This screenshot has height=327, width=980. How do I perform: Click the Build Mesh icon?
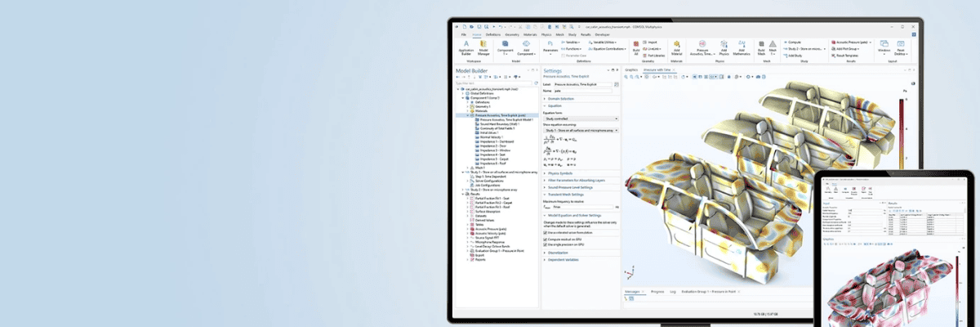coord(761,47)
